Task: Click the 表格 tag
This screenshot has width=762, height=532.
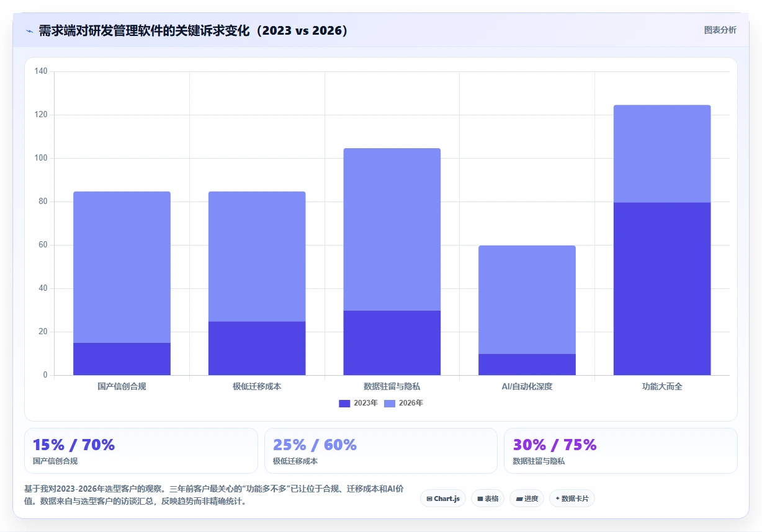Action: [x=488, y=499]
